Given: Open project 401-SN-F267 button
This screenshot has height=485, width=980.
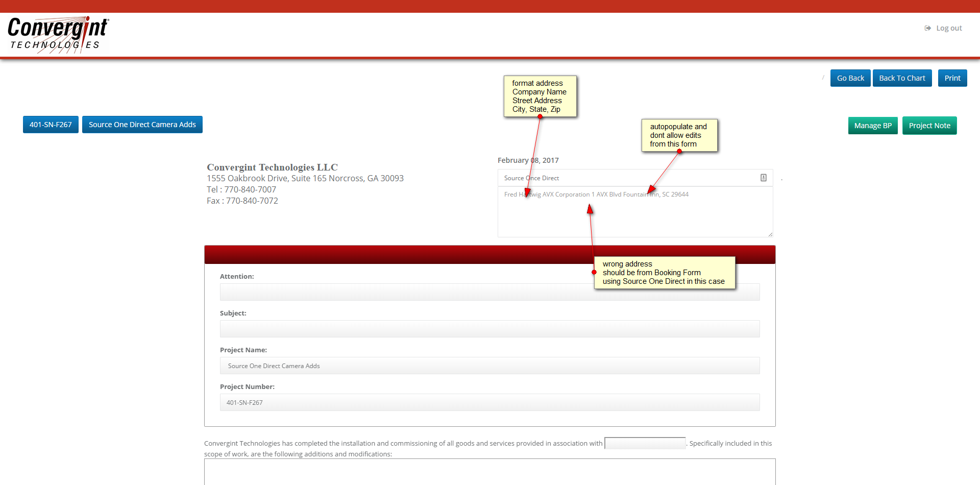Looking at the screenshot, I should [x=51, y=125].
